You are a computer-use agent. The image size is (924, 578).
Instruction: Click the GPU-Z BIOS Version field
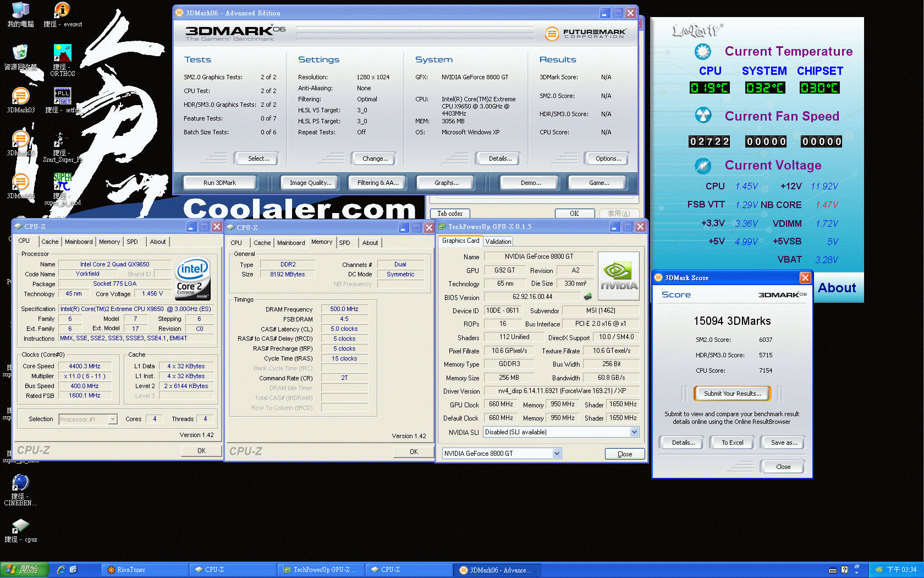[x=532, y=297]
